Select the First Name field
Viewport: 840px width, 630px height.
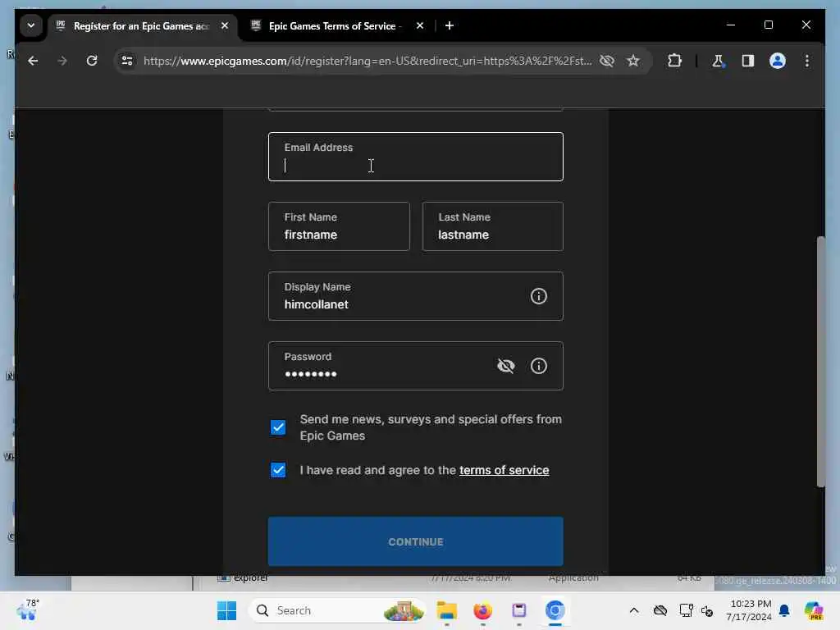click(339, 226)
